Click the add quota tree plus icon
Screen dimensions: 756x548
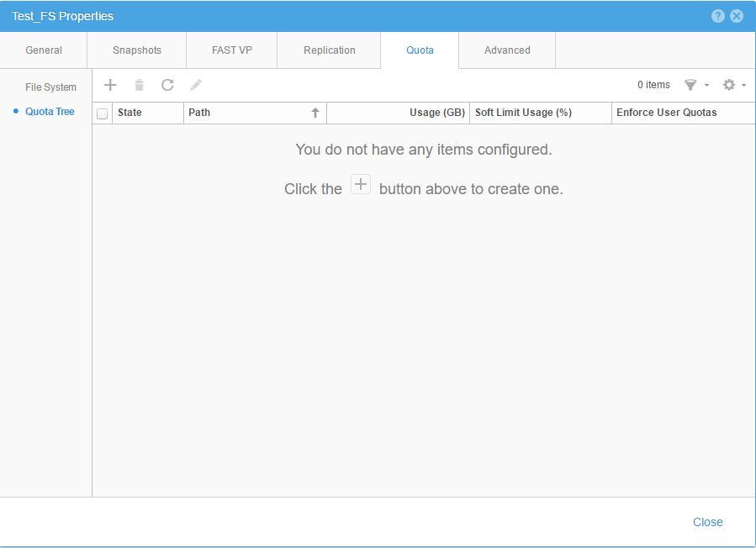[x=110, y=85]
